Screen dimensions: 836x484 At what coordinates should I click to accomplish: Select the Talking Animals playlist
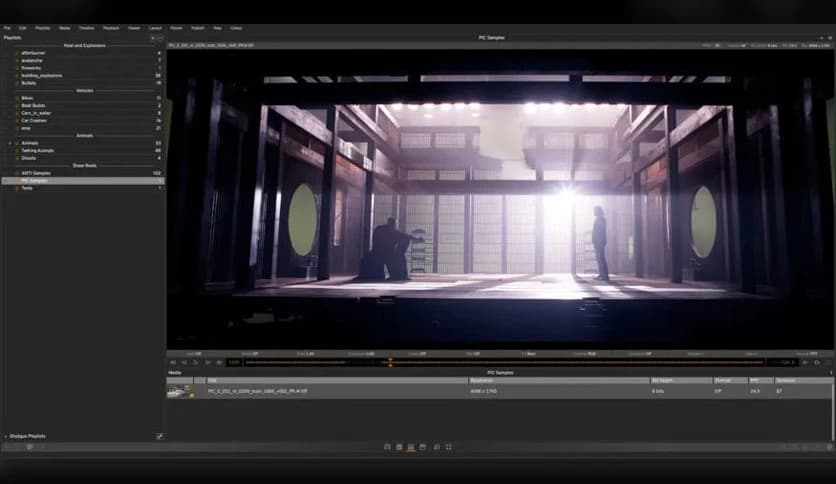37,151
